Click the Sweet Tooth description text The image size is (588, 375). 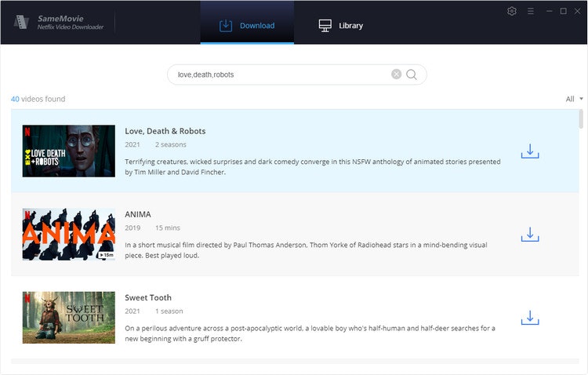310,333
